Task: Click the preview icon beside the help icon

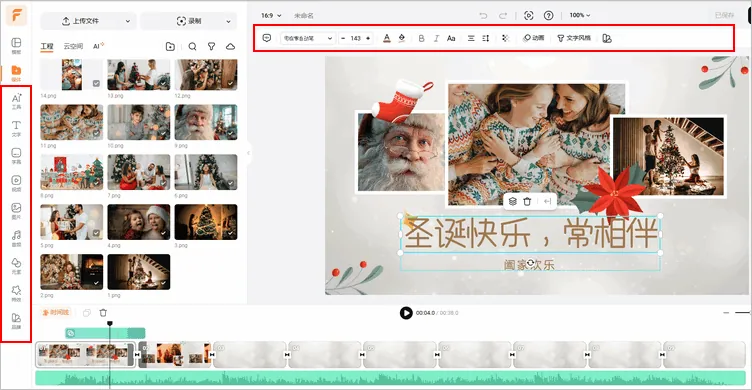Action: [x=529, y=15]
